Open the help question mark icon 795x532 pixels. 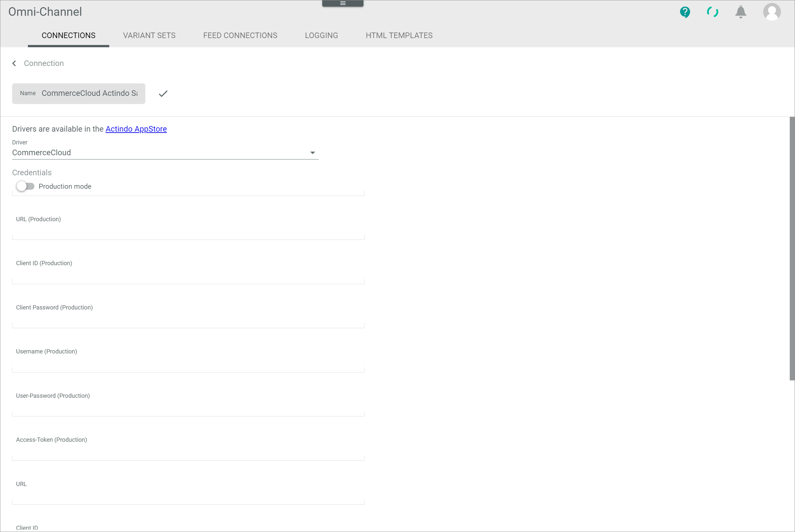pyautogui.click(x=685, y=12)
